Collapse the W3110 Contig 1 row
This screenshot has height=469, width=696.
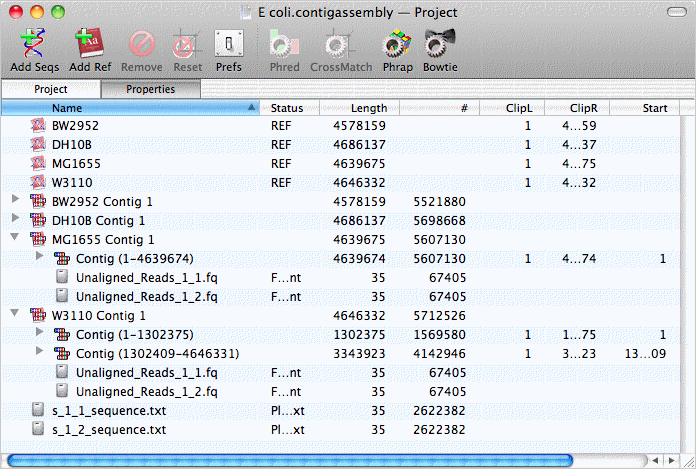coord(15,313)
